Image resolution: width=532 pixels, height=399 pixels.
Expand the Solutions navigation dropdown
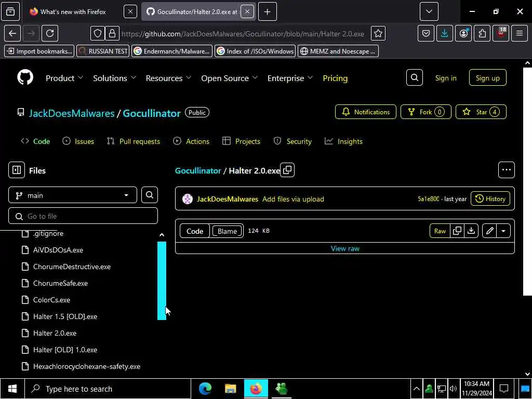click(115, 78)
